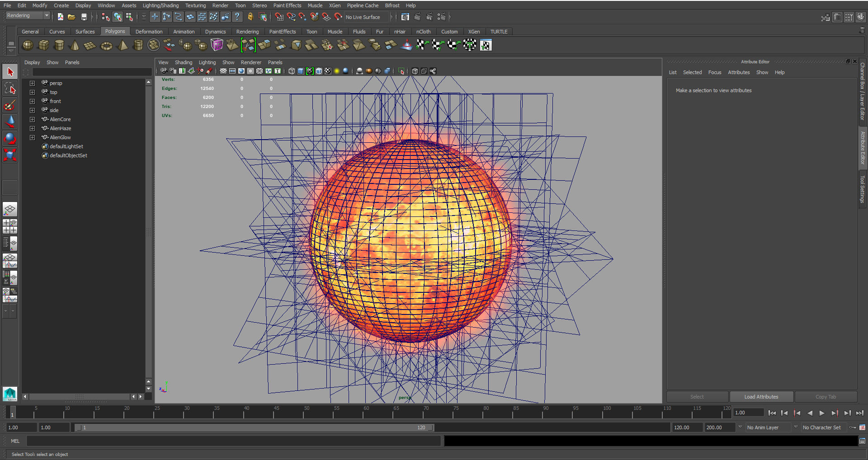Choose the Scale tool in toolbox
Screen dimensions: 868x460
tap(10, 155)
